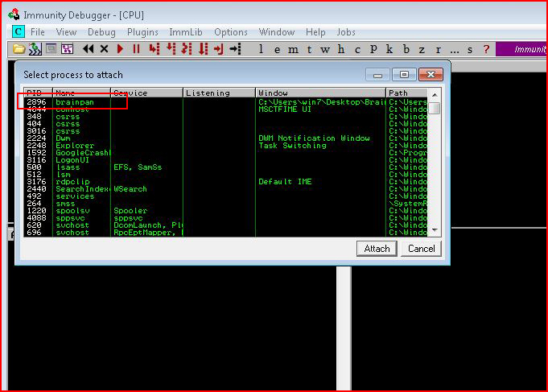Select the brainpan process row
The width and height of the screenshot is (548, 392).
(225, 102)
